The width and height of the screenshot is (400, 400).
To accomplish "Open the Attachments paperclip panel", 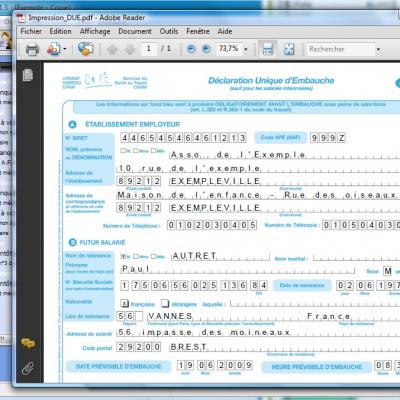I will coord(28,368).
